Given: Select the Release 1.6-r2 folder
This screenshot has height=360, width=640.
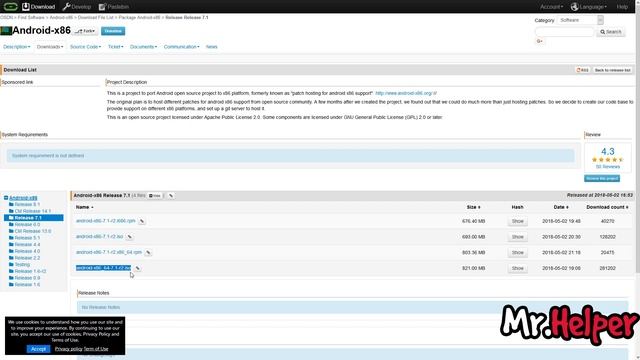Looking at the screenshot, I should click(x=30, y=271).
